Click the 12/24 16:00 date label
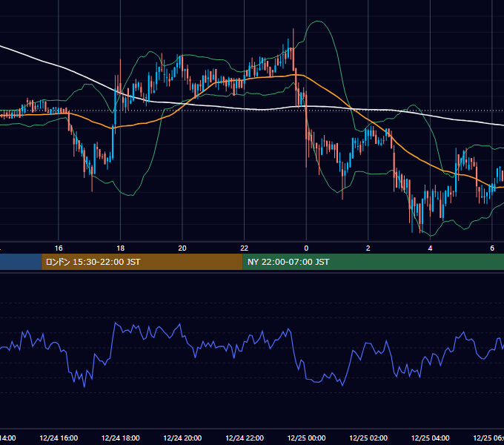This screenshot has width=504, height=445. coord(59,438)
